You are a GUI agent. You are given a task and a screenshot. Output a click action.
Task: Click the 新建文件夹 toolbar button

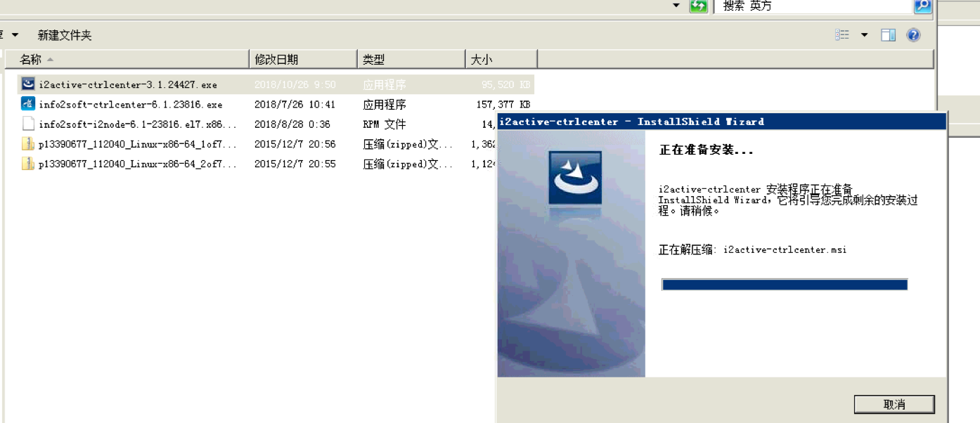click(65, 35)
